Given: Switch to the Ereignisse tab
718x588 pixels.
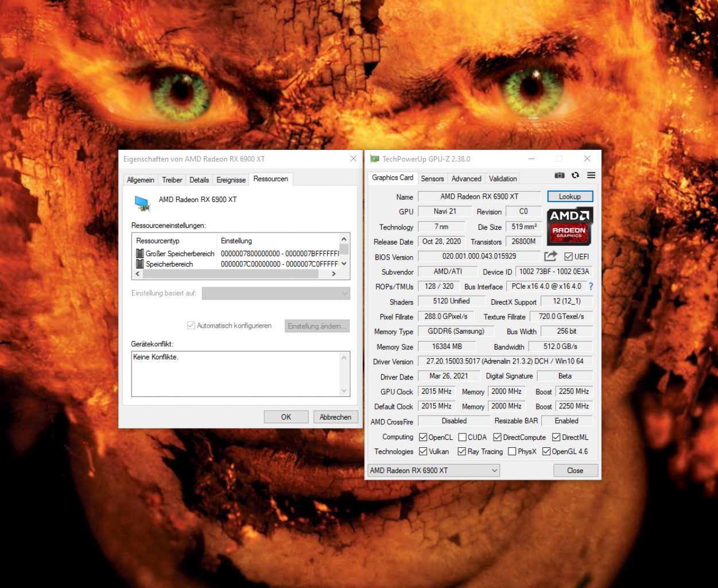Looking at the screenshot, I should [231, 180].
